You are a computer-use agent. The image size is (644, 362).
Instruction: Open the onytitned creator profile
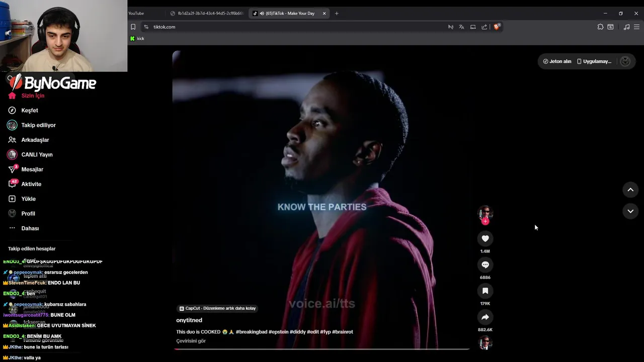[x=189, y=320]
